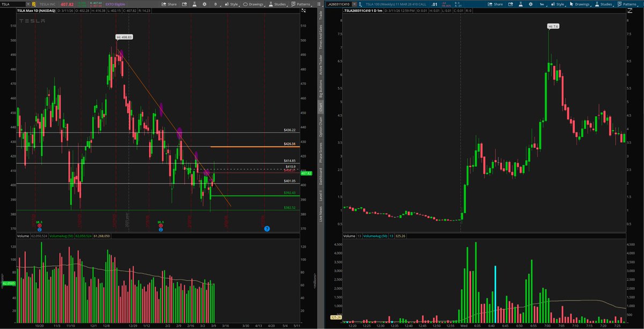Select the $382.52 green price level label
Viewport: 644px width, 329px height.
coord(290,207)
